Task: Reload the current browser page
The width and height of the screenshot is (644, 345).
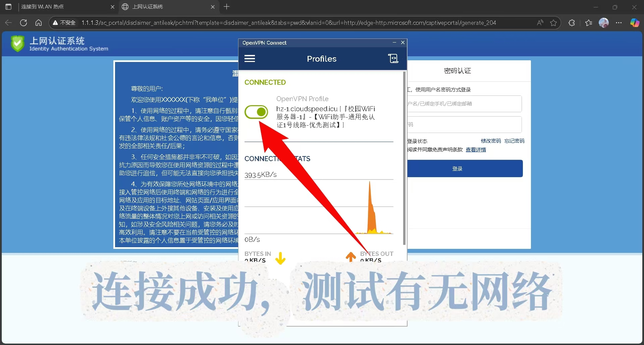Action: [x=23, y=23]
